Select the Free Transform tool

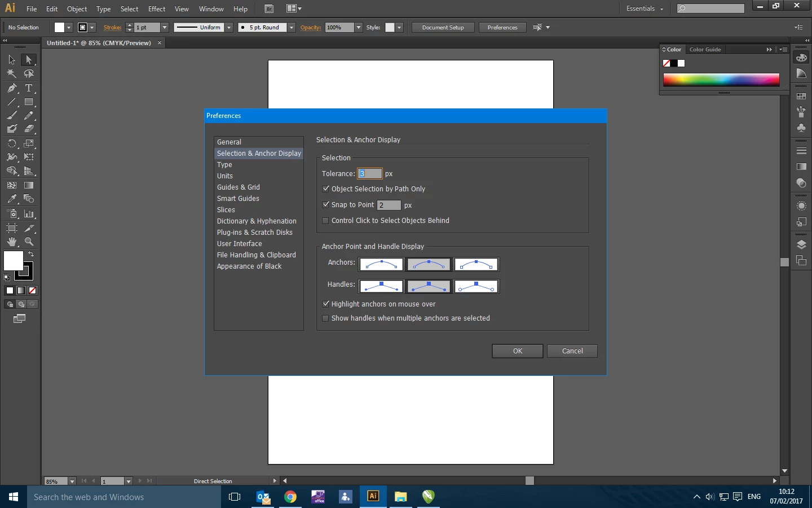[29, 157]
